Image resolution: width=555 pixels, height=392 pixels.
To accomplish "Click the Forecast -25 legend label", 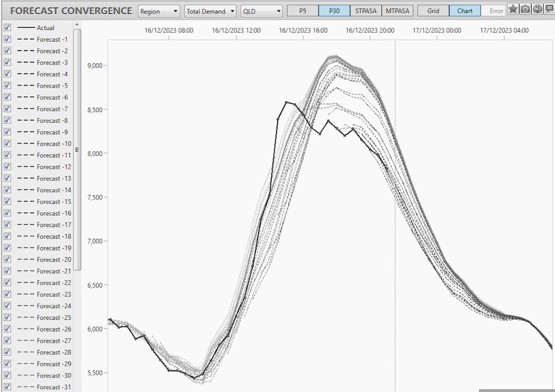I will click(x=54, y=317).
